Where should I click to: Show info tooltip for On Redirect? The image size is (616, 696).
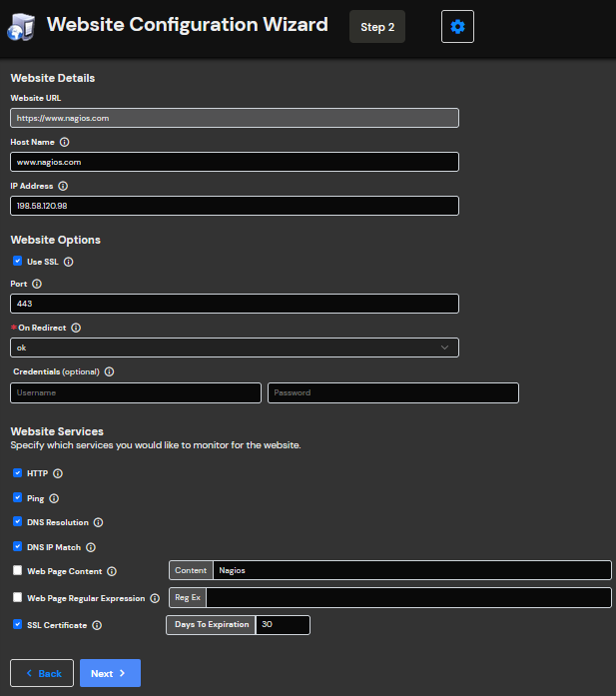click(76, 328)
